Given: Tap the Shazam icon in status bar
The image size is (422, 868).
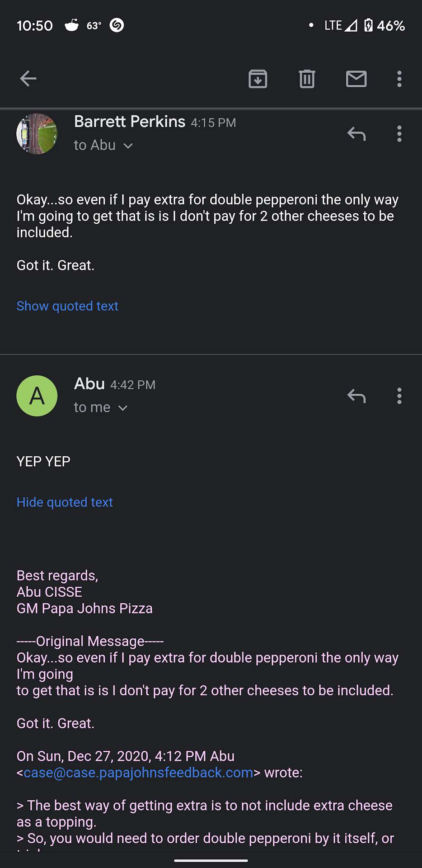Looking at the screenshot, I should pyautogui.click(x=117, y=25).
